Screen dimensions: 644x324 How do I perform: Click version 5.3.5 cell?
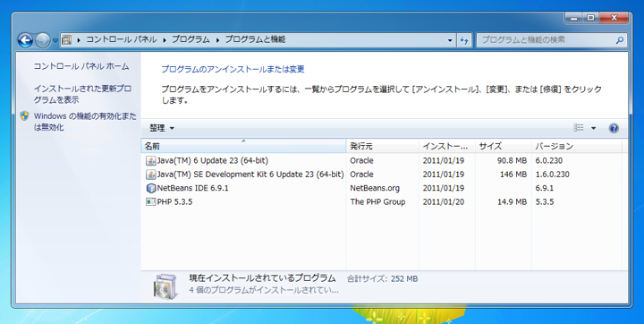[x=544, y=202]
